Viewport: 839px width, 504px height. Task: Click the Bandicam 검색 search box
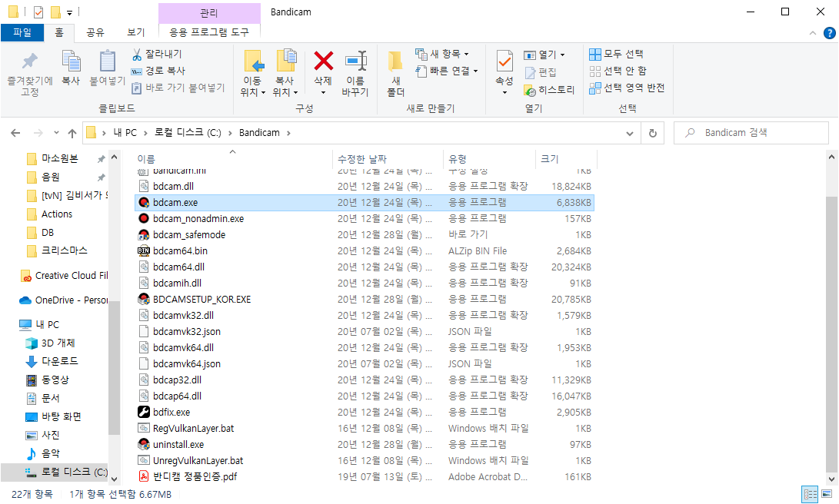751,133
